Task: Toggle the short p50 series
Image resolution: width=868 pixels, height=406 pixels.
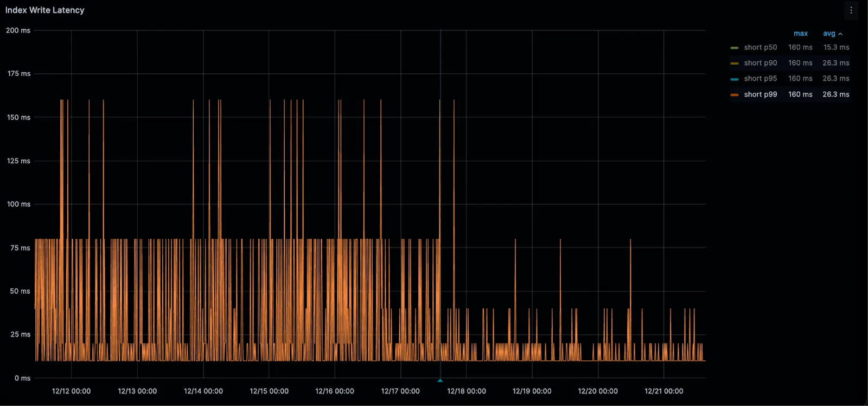Action: pos(760,48)
